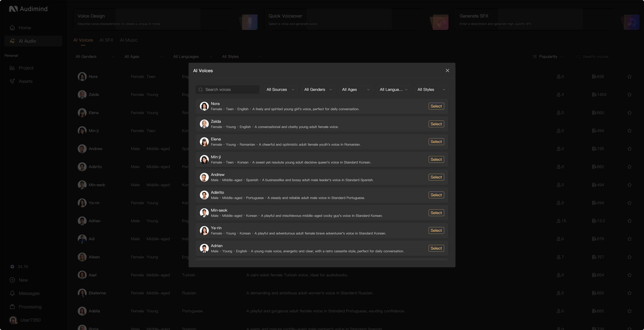This screenshot has width=644, height=330.
Task: Open the Popularity sort dropdown
Action: point(548,57)
